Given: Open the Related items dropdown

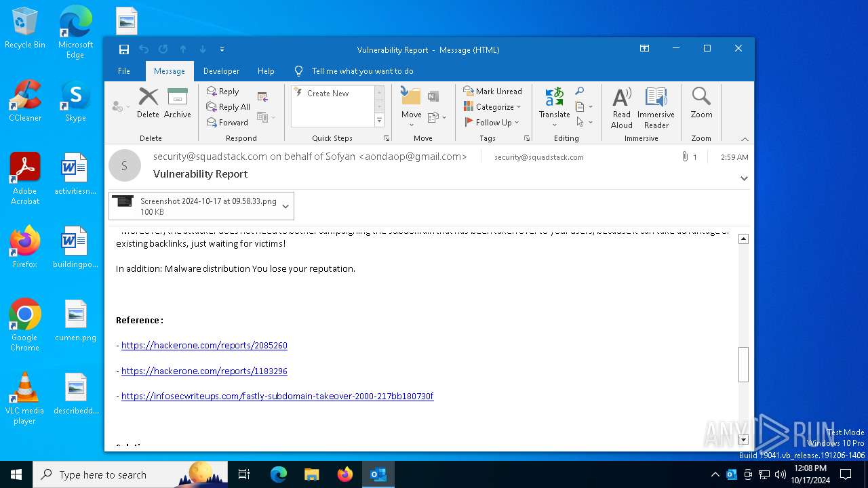Looking at the screenshot, I should pos(584,107).
